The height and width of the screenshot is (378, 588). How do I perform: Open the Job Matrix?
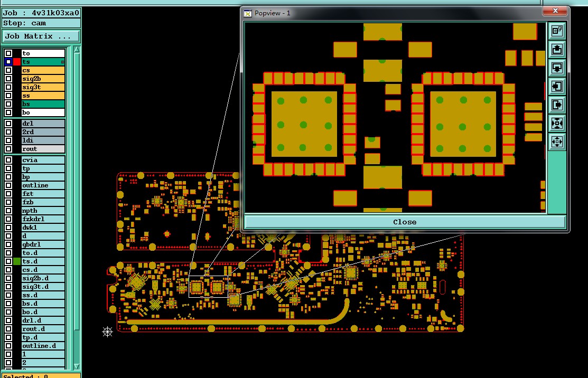point(41,36)
